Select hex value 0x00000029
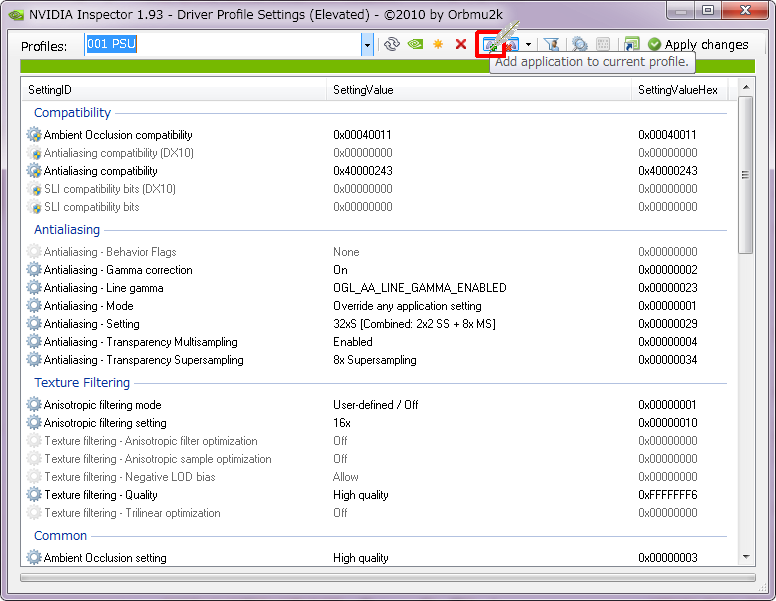776x601 pixels. pyautogui.click(x=667, y=324)
